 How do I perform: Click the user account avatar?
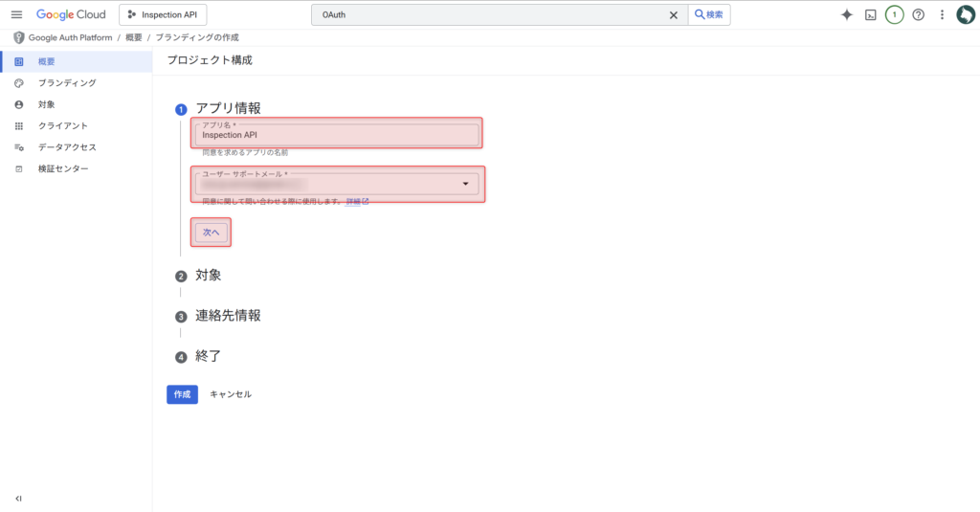(x=966, y=14)
